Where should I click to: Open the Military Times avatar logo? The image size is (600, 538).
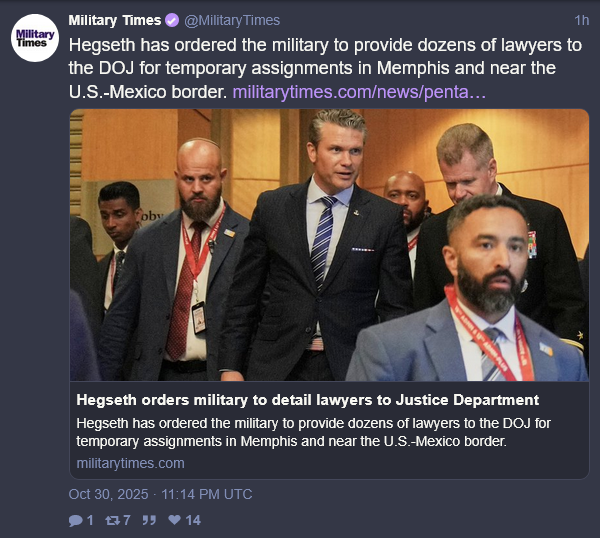35,38
